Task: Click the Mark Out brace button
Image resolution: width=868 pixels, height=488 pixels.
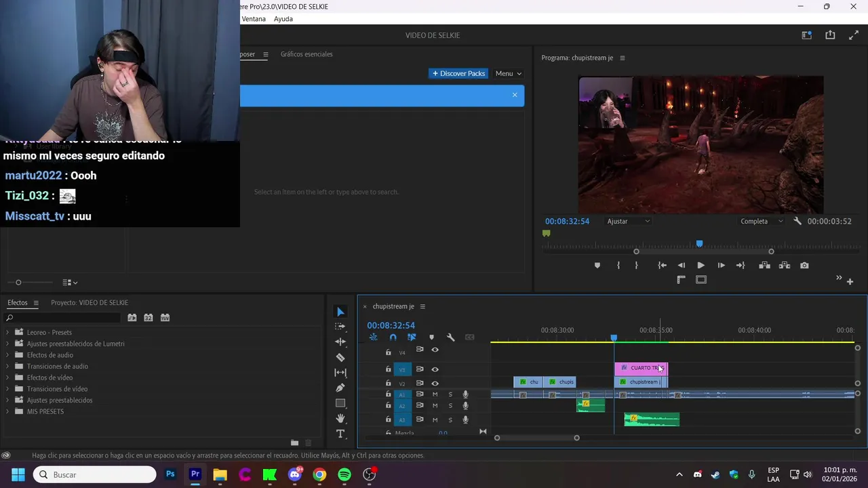Action: (636, 266)
